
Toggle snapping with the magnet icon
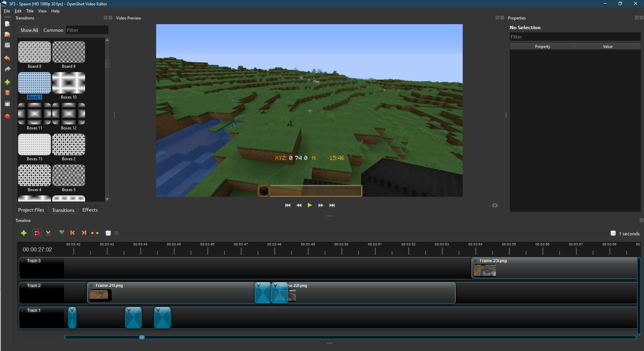[37, 233]
